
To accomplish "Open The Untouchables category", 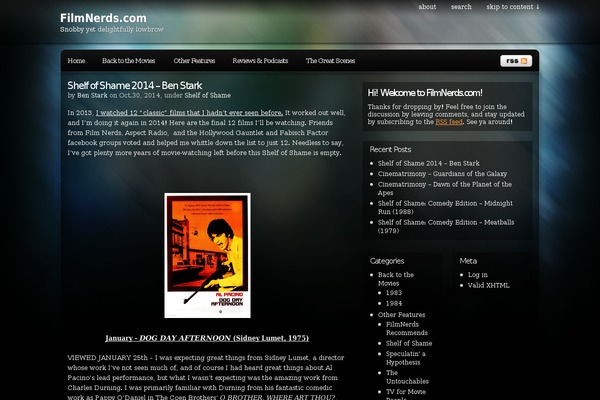I will (407, 377).
